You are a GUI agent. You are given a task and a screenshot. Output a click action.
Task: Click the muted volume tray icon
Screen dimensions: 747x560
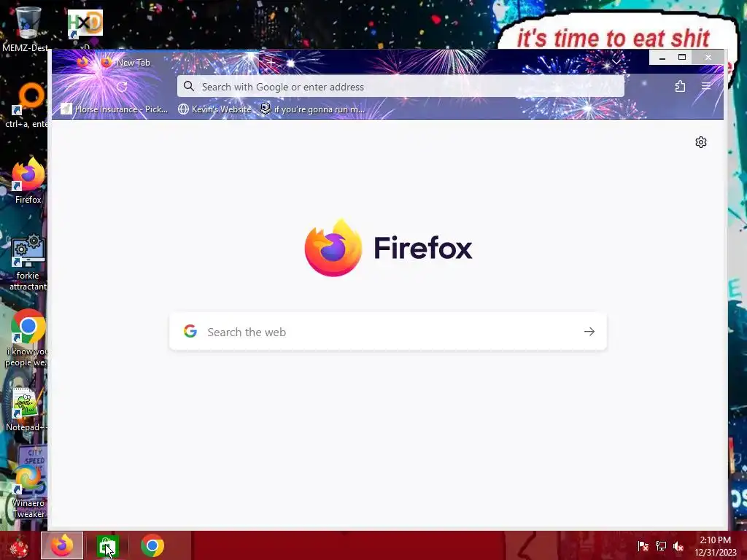coord(678,545)
